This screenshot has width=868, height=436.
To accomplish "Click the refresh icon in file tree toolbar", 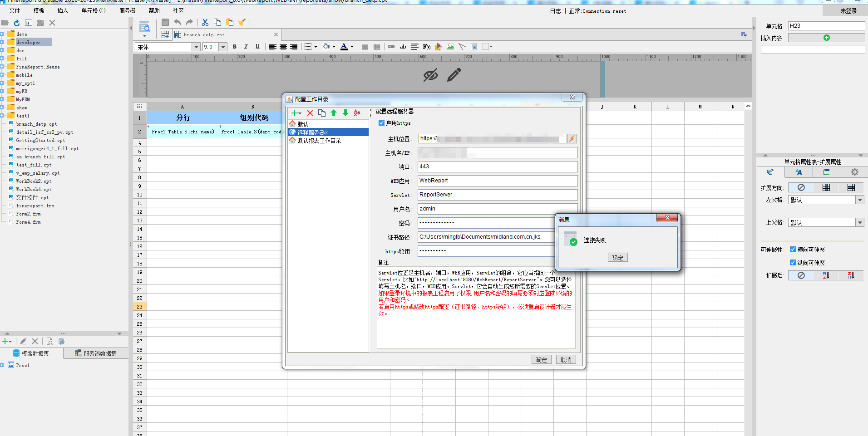I will tap(17, 23).
